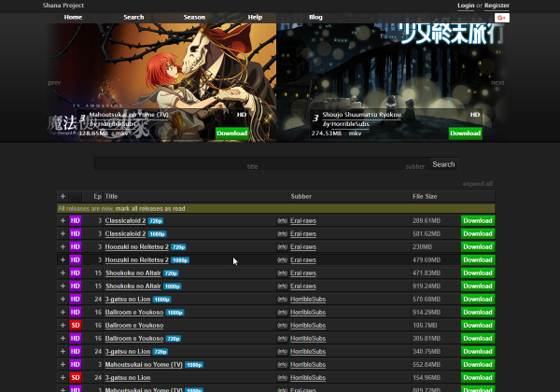Viewport: 560px width, 392px height.
Task: Click Shana Project site title
Action: pos(63,6)
